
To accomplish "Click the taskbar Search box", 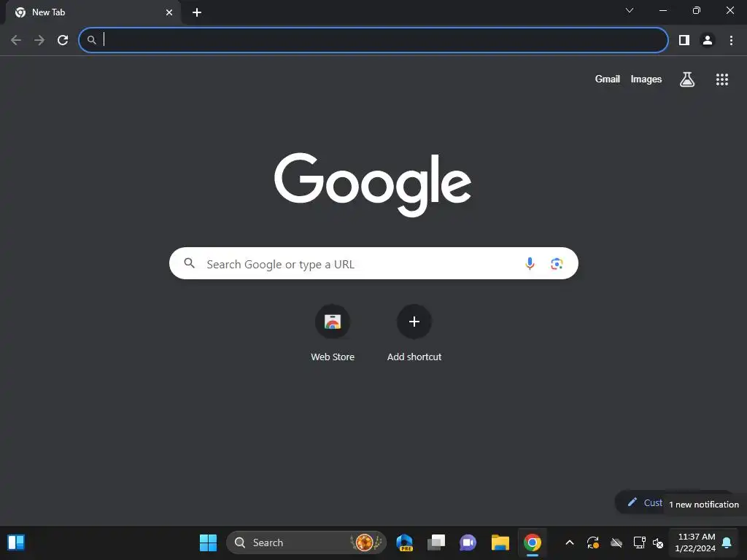I will click(x=306, y=542).
